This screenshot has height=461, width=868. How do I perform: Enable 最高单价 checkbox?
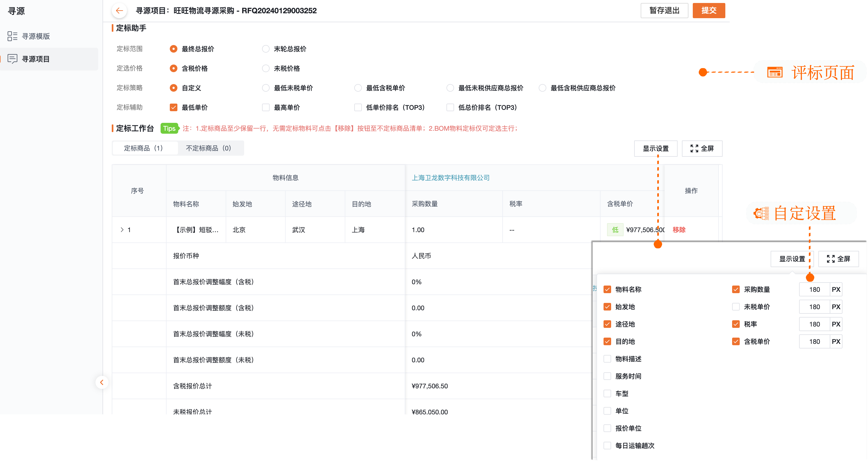click(x=266, y=107)
